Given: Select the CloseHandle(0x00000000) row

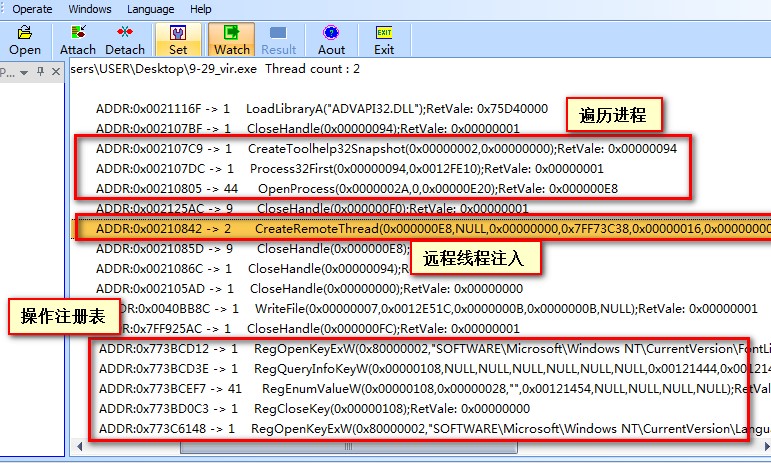Looking at the screenshot, I should pyautogui.click(x=310, y=289).
